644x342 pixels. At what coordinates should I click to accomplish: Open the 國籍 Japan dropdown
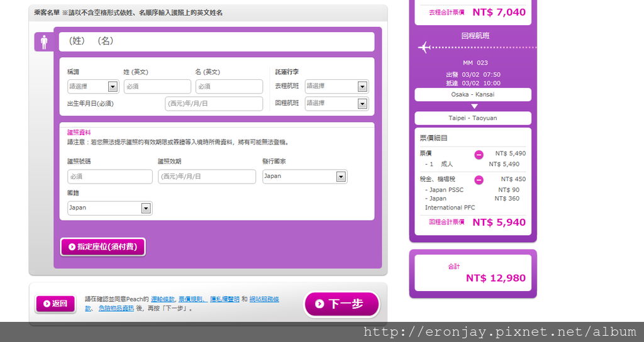(x=109, y=208)
